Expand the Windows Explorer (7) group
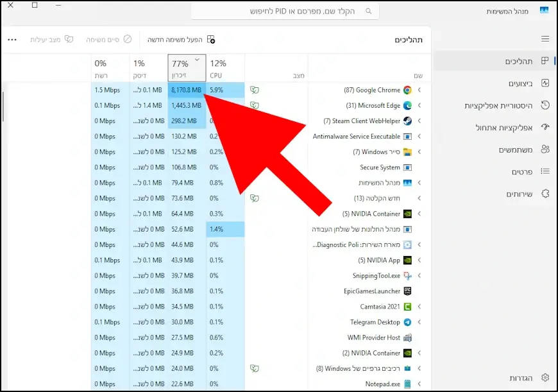 [x=419, y=152]
